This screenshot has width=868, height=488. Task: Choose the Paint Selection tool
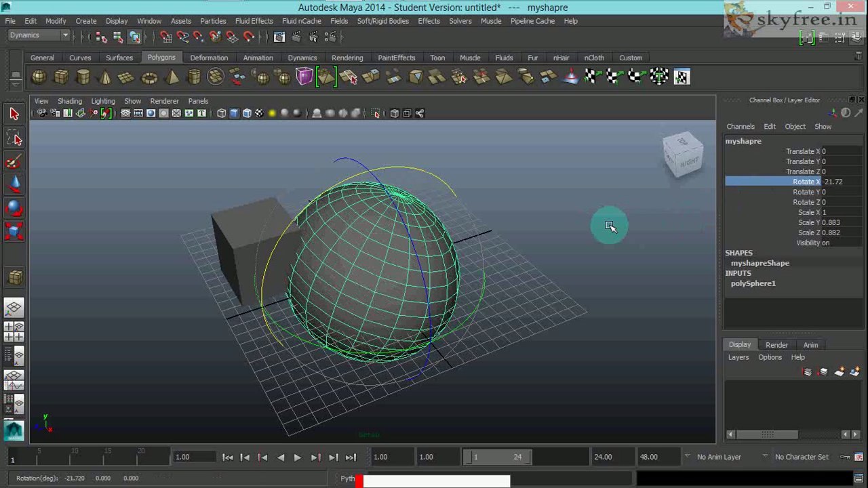[14, 161]
